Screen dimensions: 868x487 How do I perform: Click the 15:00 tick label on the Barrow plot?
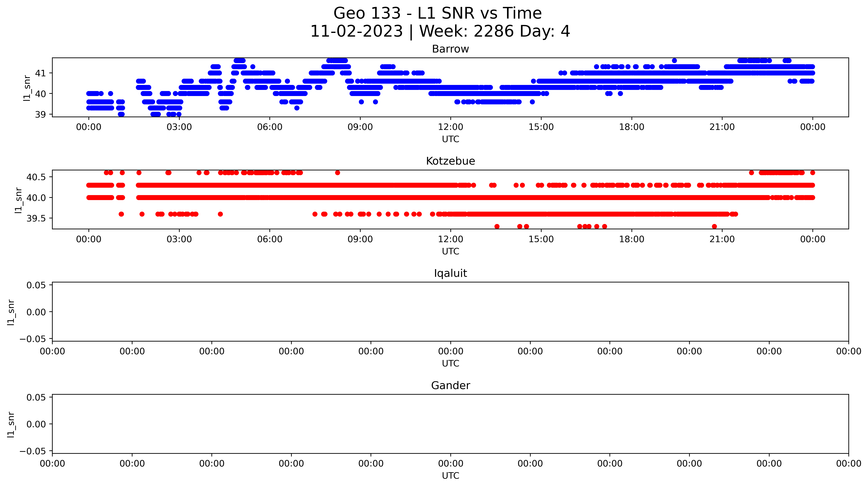(x=541, y=127)
